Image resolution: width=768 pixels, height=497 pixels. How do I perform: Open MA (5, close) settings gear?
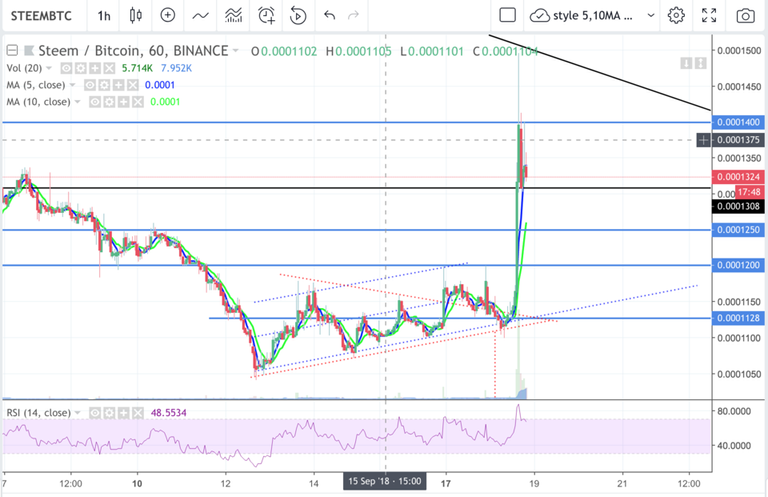click(104, 85)
